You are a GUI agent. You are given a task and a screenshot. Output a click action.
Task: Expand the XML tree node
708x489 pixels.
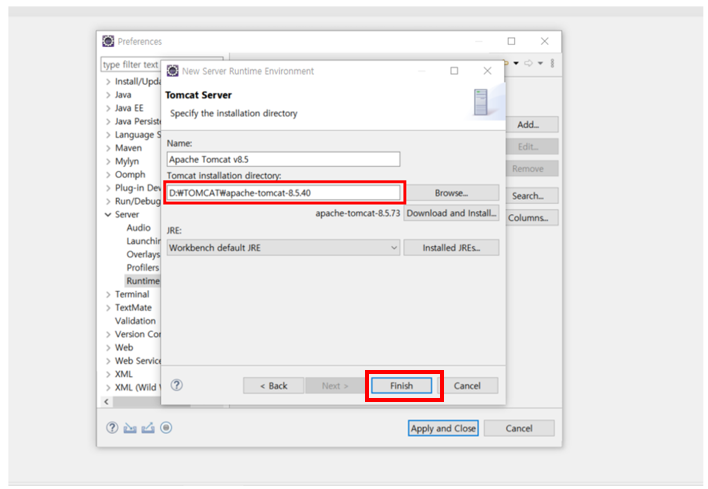point(108,374)
